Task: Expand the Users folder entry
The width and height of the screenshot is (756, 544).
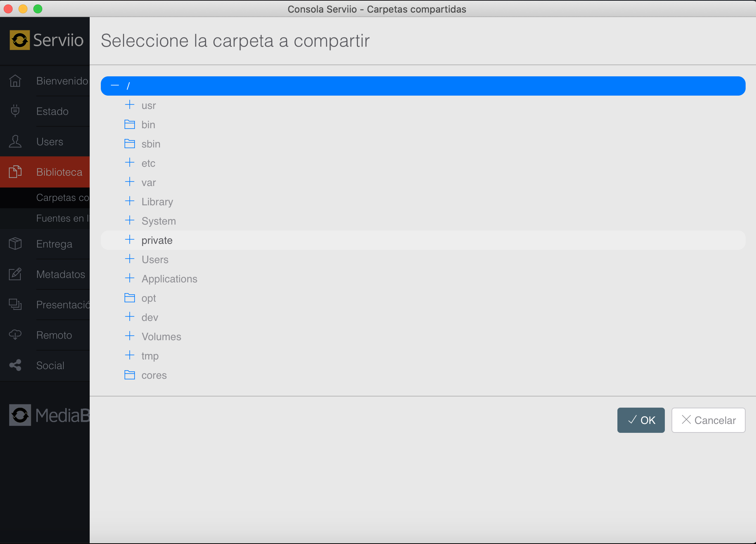Action: click(x=130, y=259)
